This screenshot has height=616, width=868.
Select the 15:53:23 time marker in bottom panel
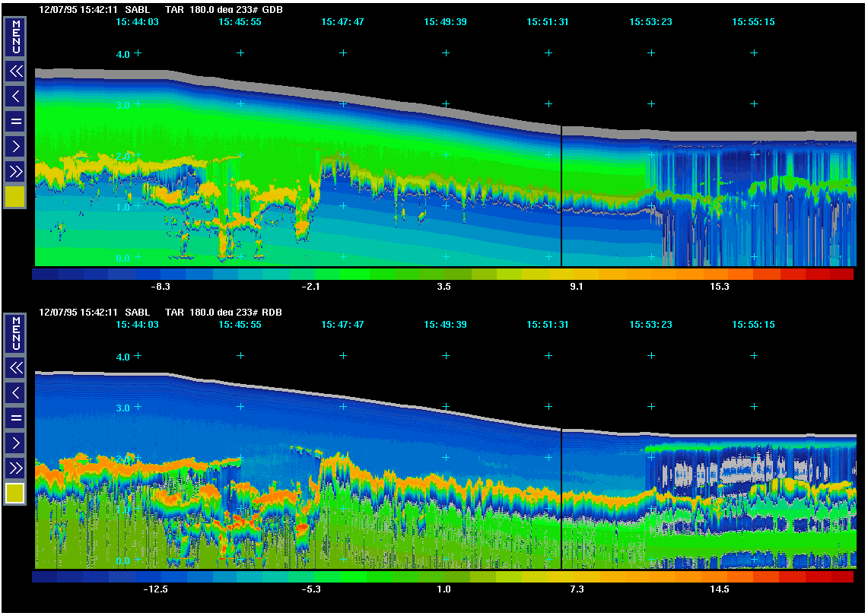(650, 325)
